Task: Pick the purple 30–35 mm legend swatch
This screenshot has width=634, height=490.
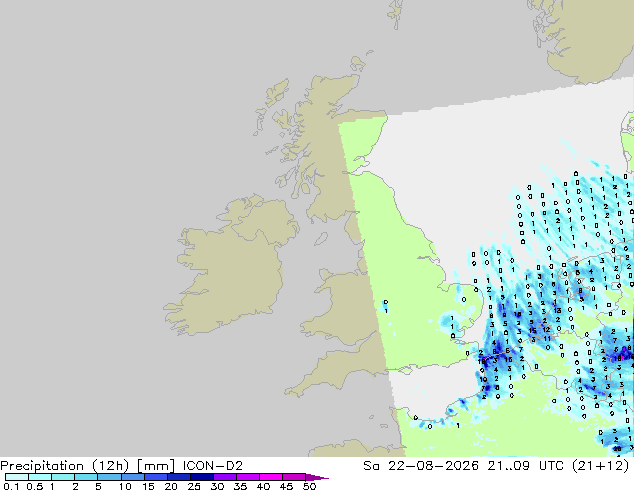Action: coord(225,477)
